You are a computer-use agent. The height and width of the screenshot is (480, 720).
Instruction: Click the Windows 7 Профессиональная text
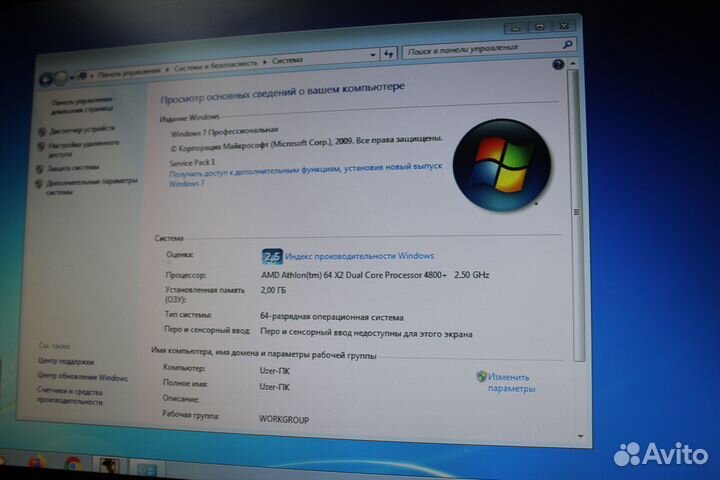click(225, 132)
